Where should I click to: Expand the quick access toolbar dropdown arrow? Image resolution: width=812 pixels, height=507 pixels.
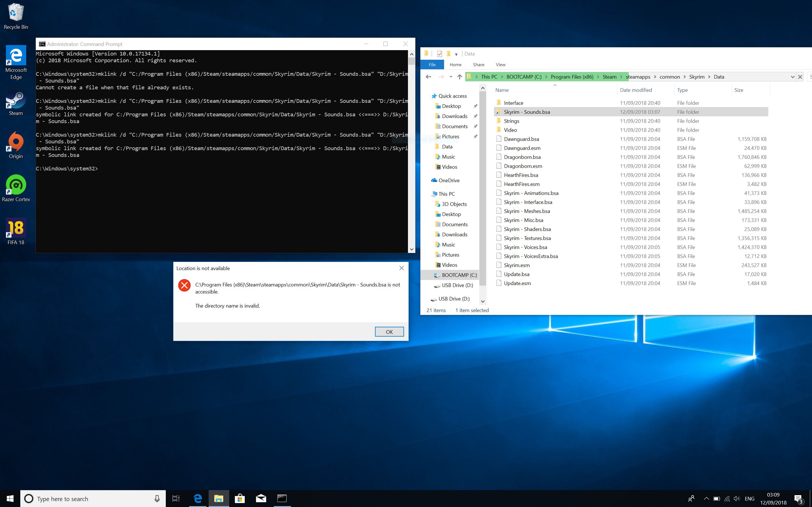click(456, 54)
